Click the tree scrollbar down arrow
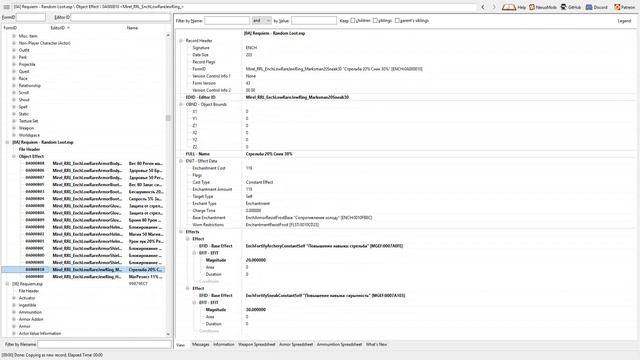 tap(168, 334)
